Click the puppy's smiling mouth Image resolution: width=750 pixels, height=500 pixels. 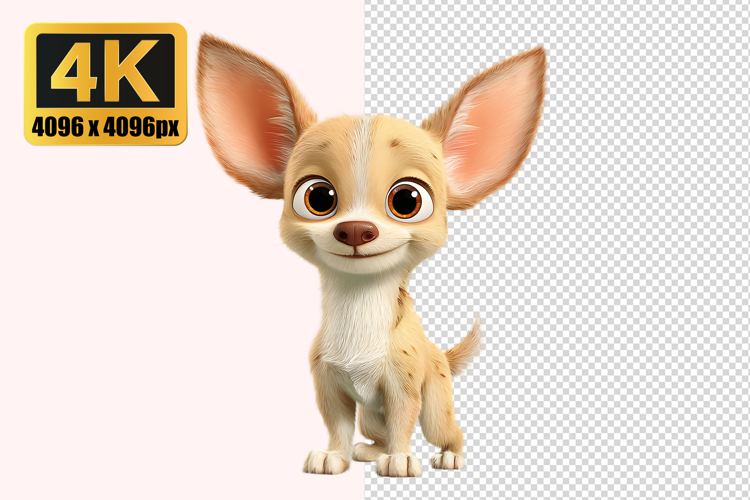pos(356,254)
